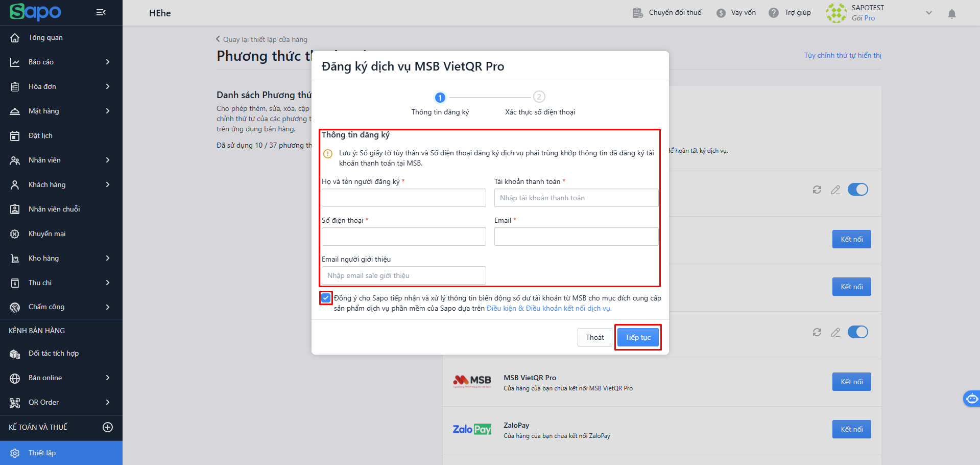Click step 1 Thông tin đăng ký indicator
The width and height of the screenshot is (980, 465).
pos(440,97)
